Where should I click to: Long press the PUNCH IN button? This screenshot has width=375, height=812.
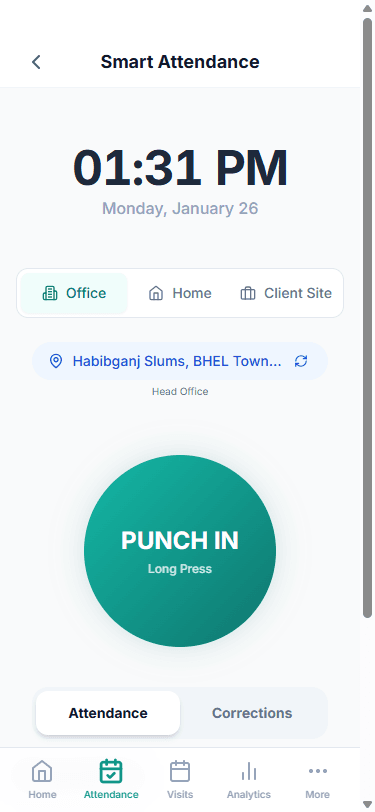pyautogui.click(x=180, y=550)
